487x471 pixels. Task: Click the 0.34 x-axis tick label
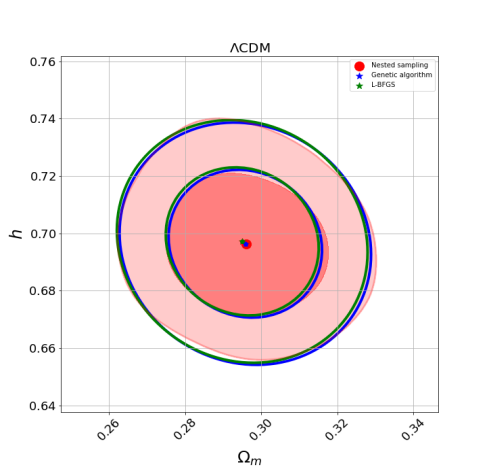click(x=413, y=430)
